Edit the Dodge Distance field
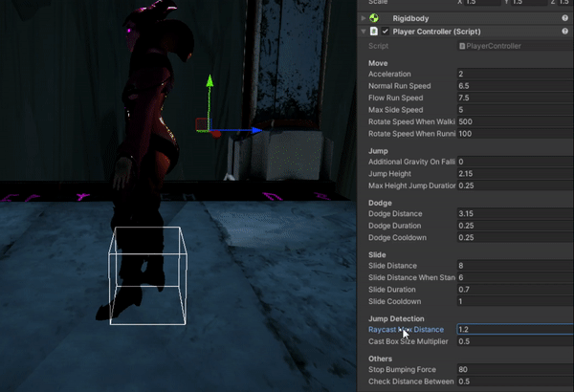This screenshot has height=392, width=574. [x=516, y=213]
